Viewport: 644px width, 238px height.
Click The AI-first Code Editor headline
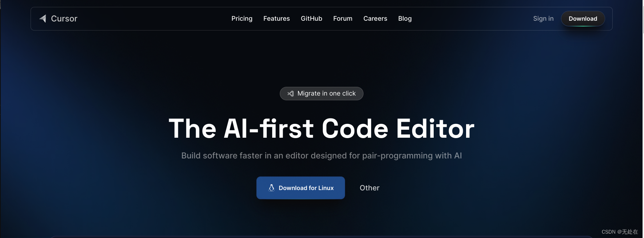(322, 129)
